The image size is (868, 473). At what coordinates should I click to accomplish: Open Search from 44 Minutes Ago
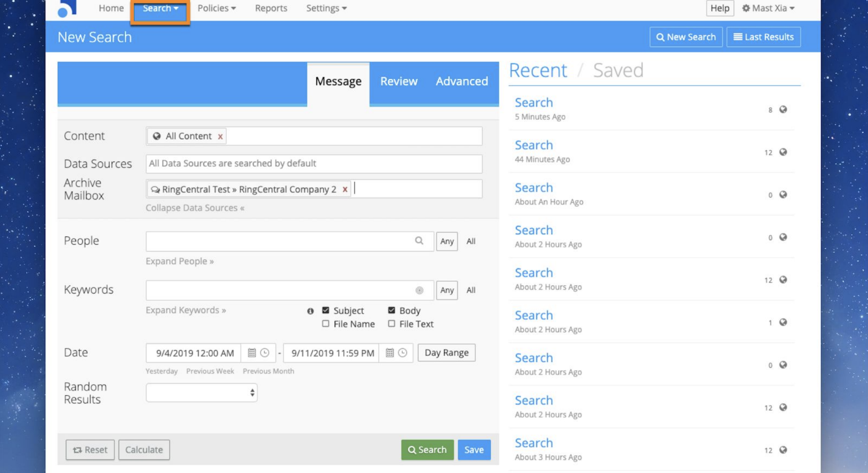click(534, 145)
